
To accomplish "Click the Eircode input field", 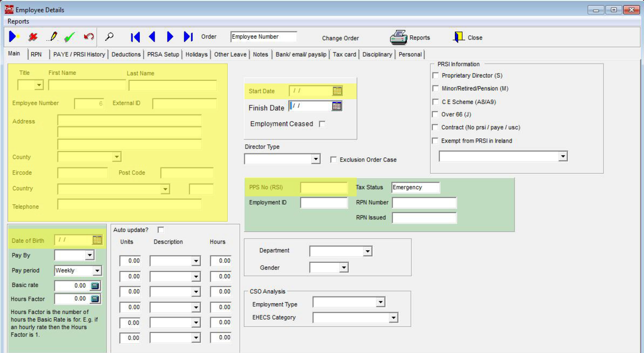I will (x=83, y=173).
